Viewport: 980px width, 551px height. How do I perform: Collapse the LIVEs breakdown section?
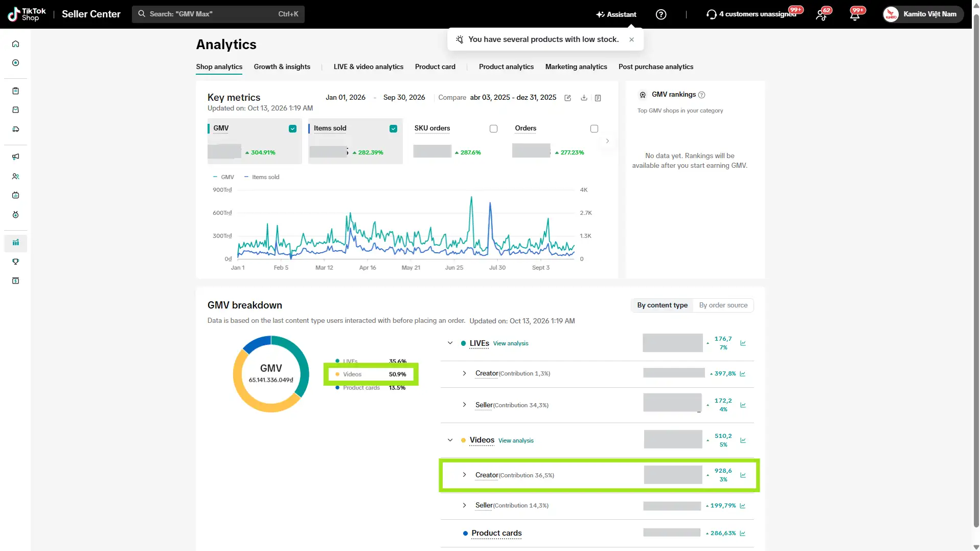tap(450, 343)
